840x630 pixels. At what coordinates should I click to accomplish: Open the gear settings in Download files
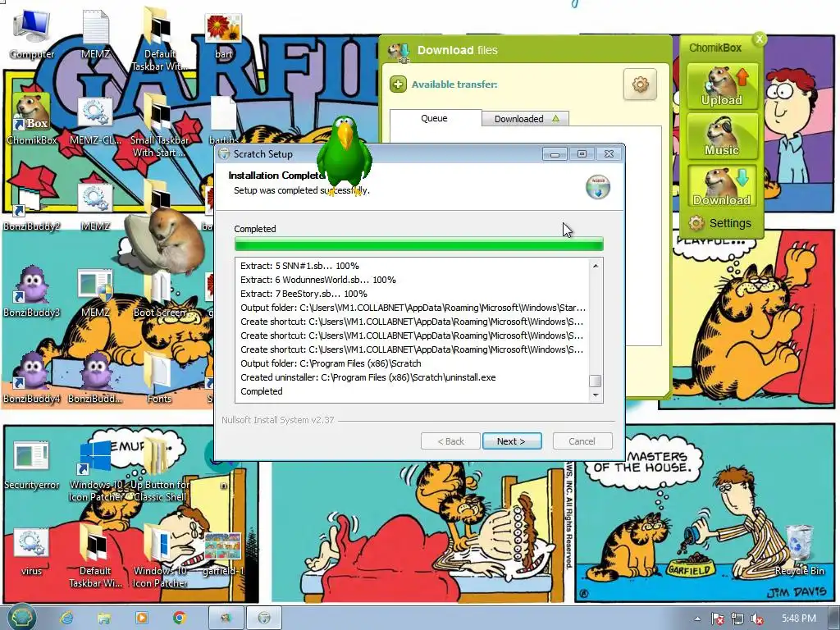click(x=640, y=84)
